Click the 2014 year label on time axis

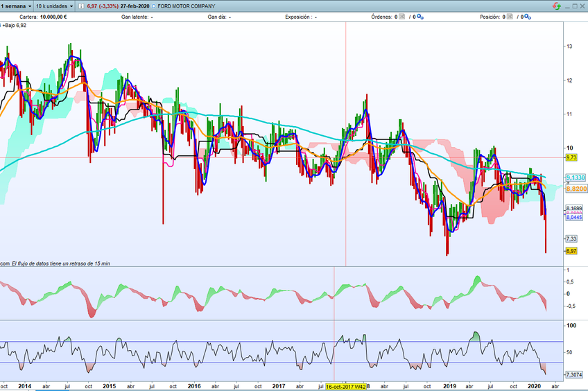click(25, 386)
